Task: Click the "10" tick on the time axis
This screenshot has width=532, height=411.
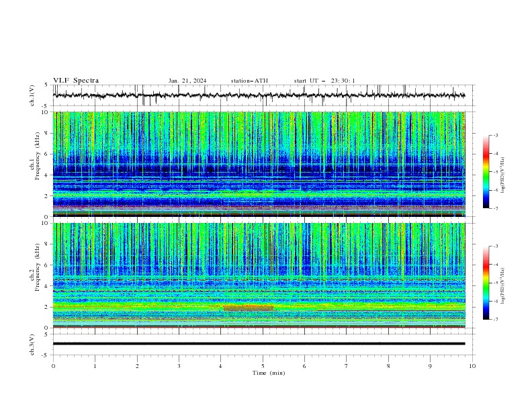Action: [472, 366]
